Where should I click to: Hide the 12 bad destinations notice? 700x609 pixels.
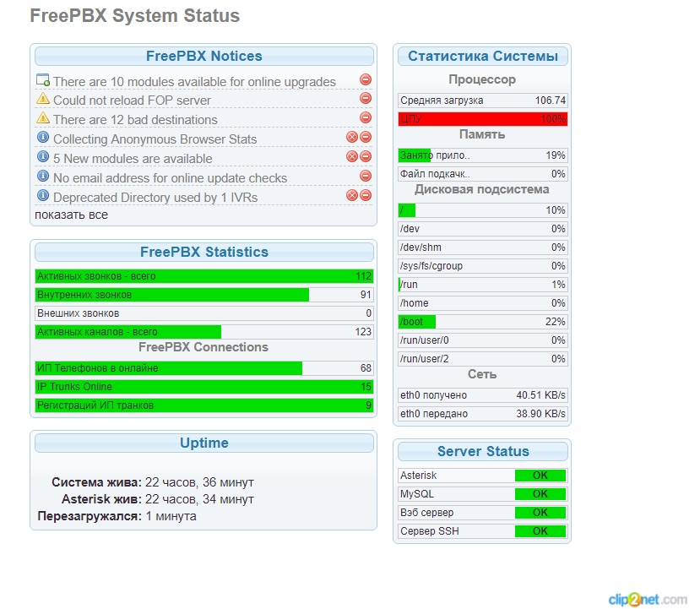click(366, 118)
